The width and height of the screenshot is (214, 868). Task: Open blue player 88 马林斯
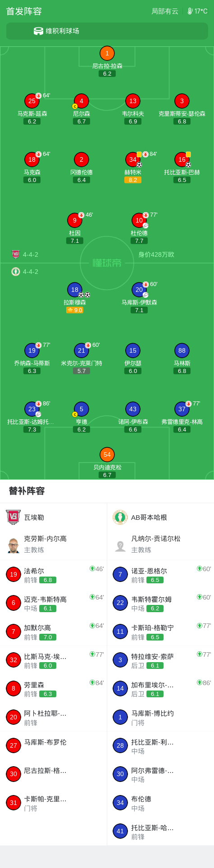(182, 350)
